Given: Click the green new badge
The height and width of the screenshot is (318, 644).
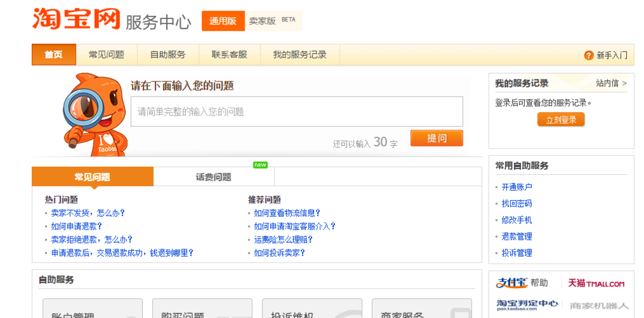Looking at the screenshot, I should pos(261,165).
